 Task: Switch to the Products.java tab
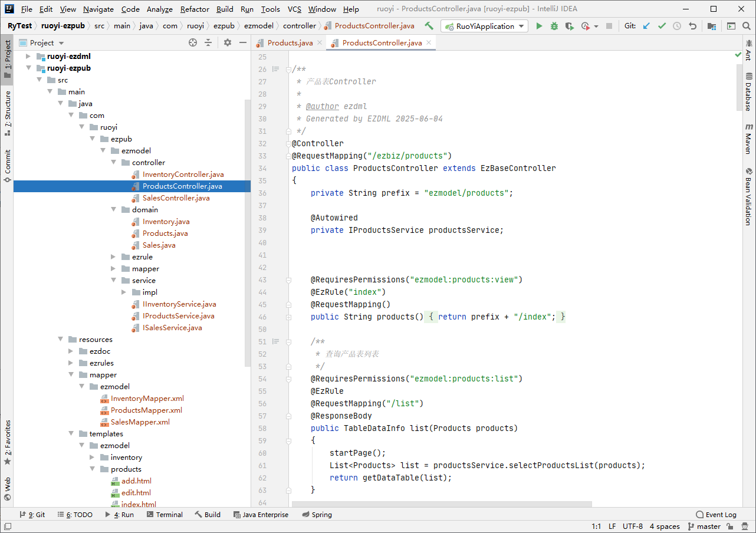(x=290, y=42)
